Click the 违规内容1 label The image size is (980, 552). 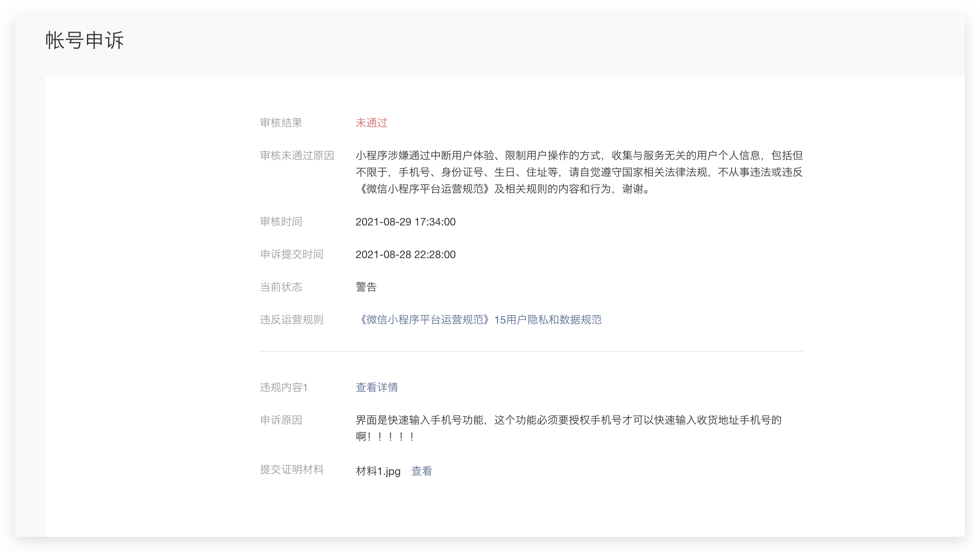point(283,387)
